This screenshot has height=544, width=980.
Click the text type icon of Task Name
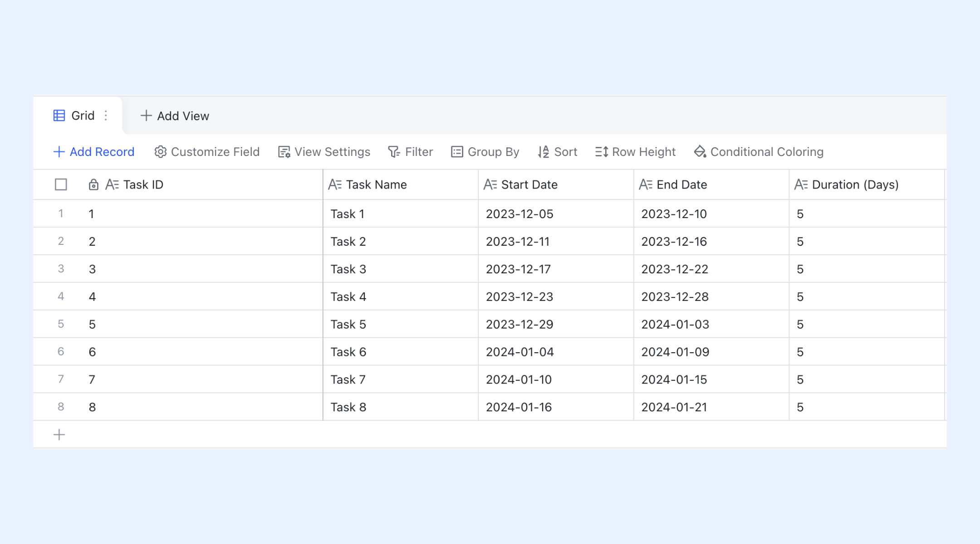(x=335, y=185)
